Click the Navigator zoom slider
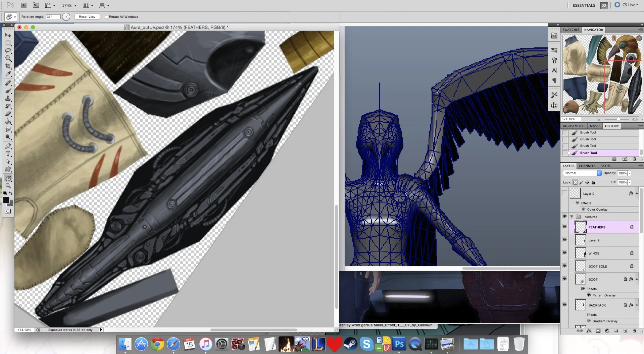This screenshot has width=644, height=354. click(618, 119)
